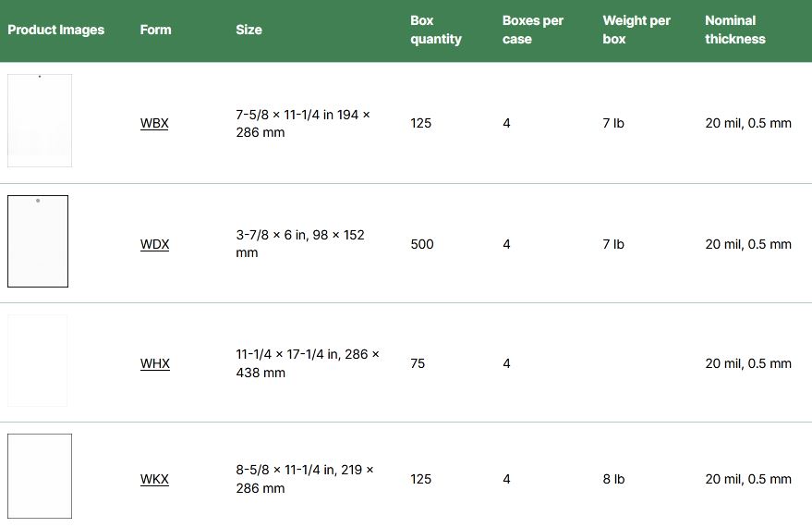Select the box quantity value 75
The height and width of the screenshot is (527, 812).
[x=418, y=363]
